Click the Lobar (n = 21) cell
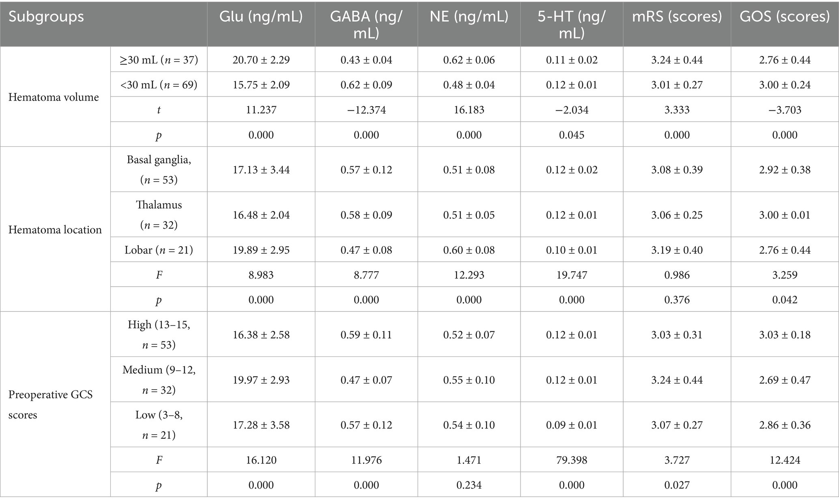This screenshot has height=504, width=839. click(x=159, y=250)
